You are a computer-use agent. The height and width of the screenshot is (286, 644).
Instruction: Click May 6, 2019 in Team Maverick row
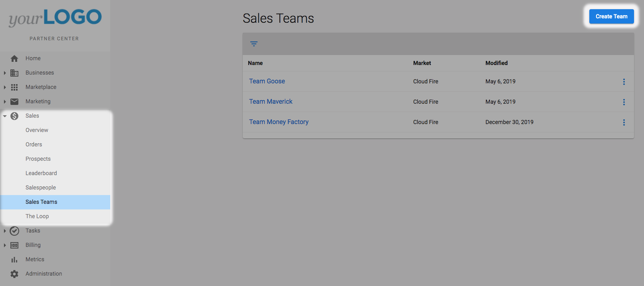tap(500, 102)
